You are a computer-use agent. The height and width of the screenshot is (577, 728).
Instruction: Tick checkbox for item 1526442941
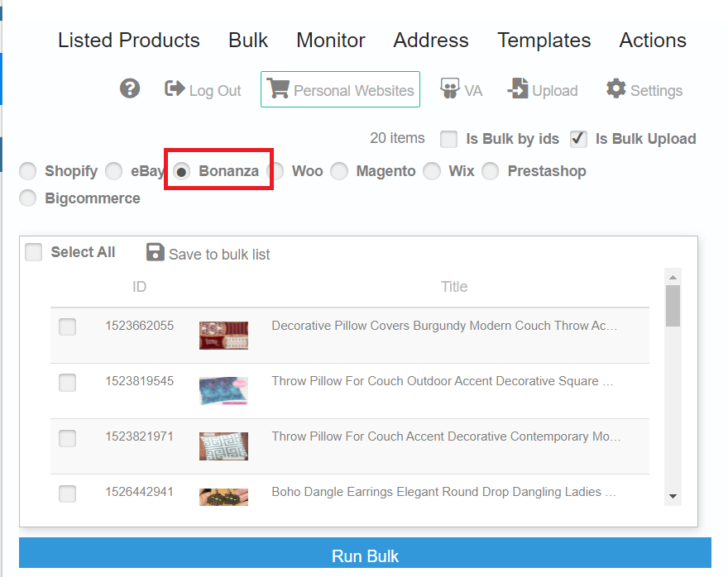[x=67, y=494]
